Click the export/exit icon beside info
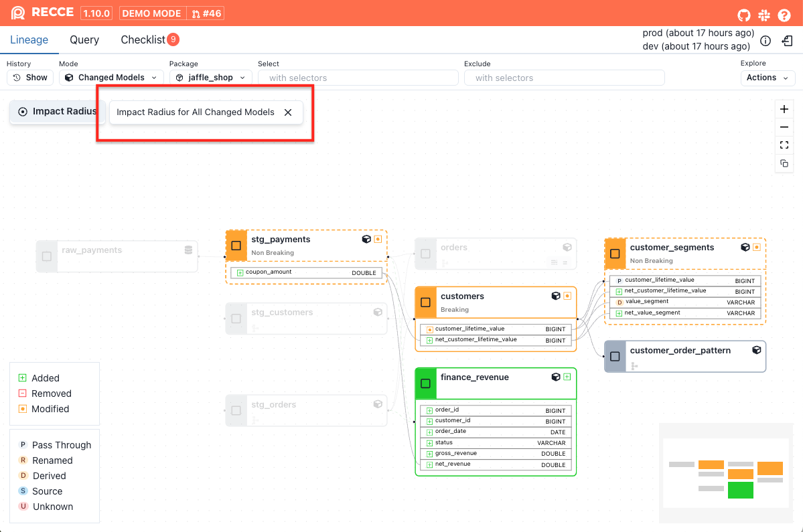Image resolution: width=803 pixels, height=532 pixels. (x=788, y=41)
